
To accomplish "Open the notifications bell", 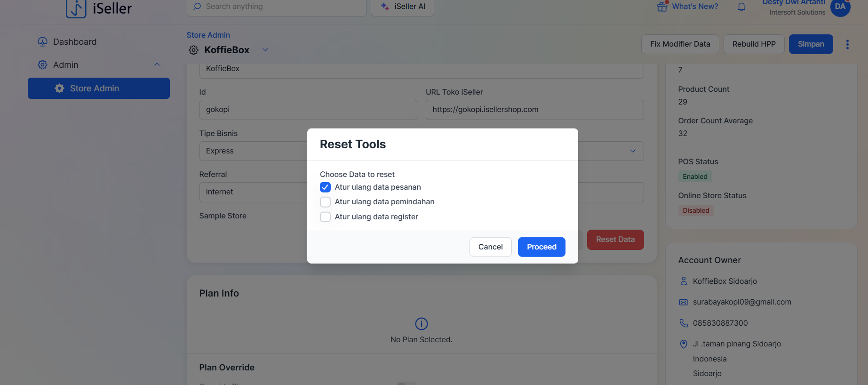I will coord(741,7).
